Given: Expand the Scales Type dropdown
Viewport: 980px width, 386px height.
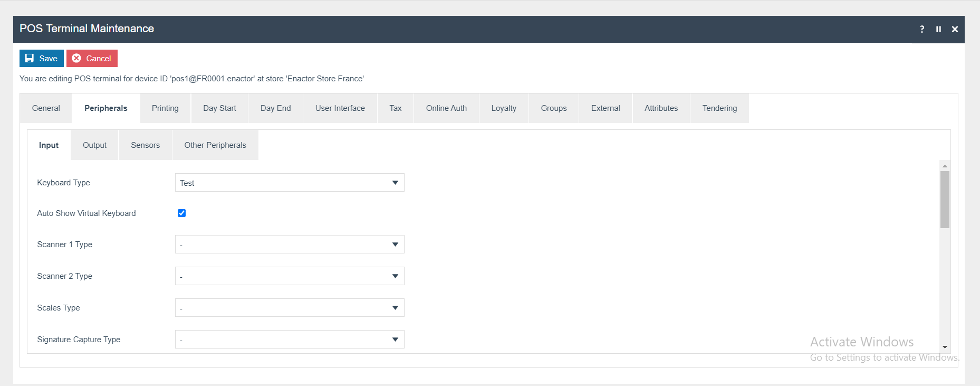Looking at the screenshot, I should (x=290, y=308).
